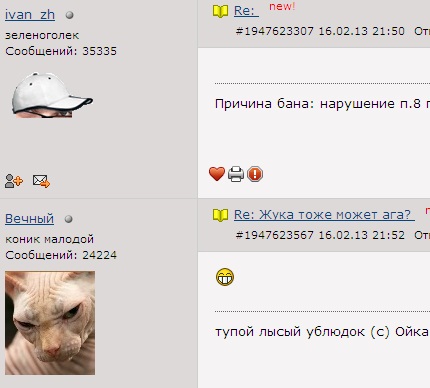Click book icon beside first Re: post
This screenshot has width=430, height=388.
coord(220,12)
